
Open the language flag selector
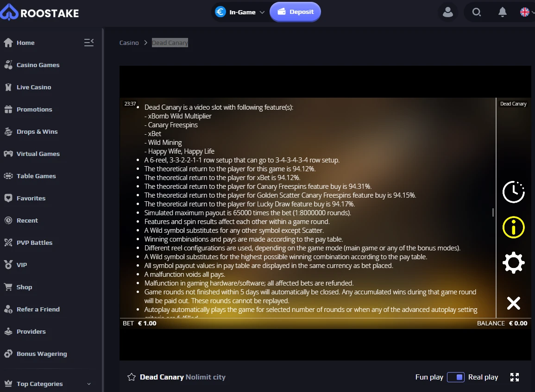[x=527, y=12]
